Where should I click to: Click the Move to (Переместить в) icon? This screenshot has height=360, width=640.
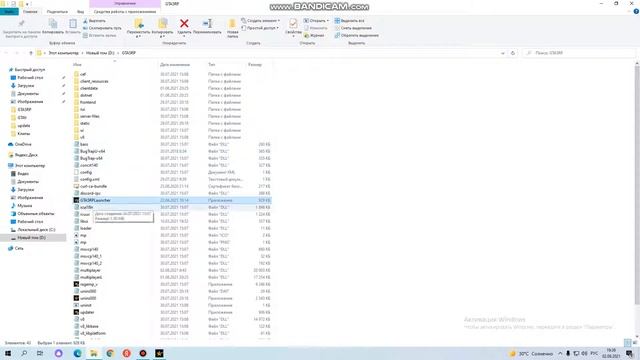(139, 24)
